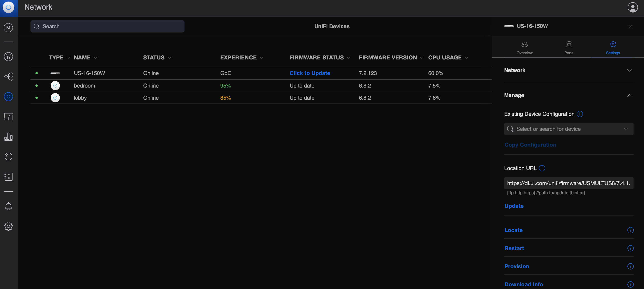Close the US-16-150W device panel
Viewport: 644px width, 289px height.
pyautogui.click(x=630, y=27)
